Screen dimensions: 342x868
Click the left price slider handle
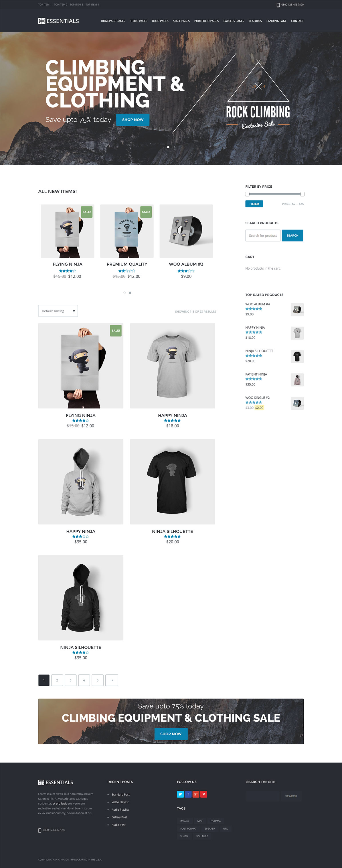pyautogui.click(x=247, y=194)
